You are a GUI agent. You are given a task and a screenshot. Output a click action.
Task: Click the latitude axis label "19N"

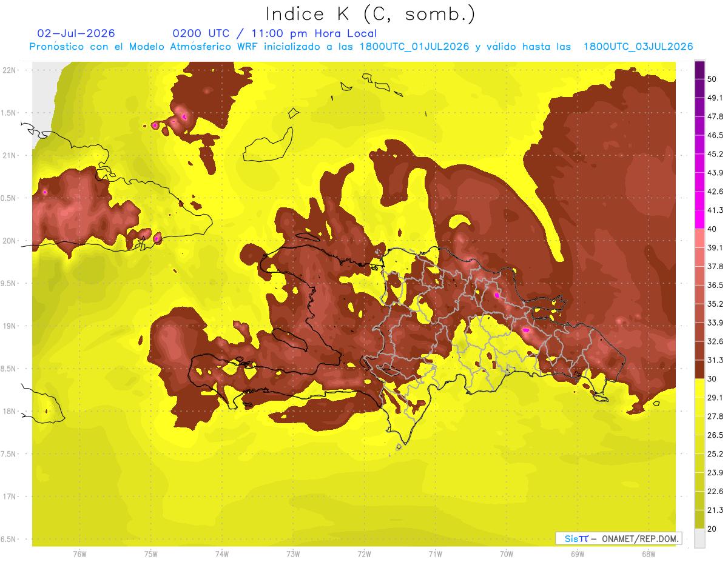[10, 326]
